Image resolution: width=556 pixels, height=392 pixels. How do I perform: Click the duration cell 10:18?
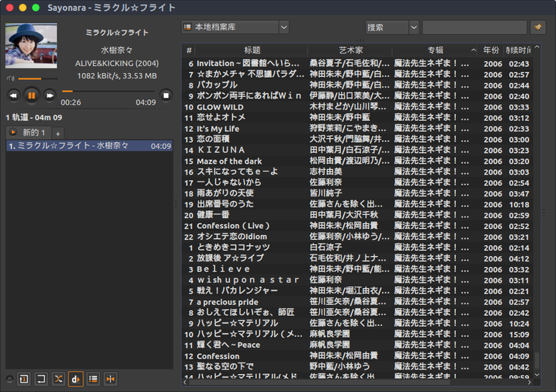pos(519,204)
